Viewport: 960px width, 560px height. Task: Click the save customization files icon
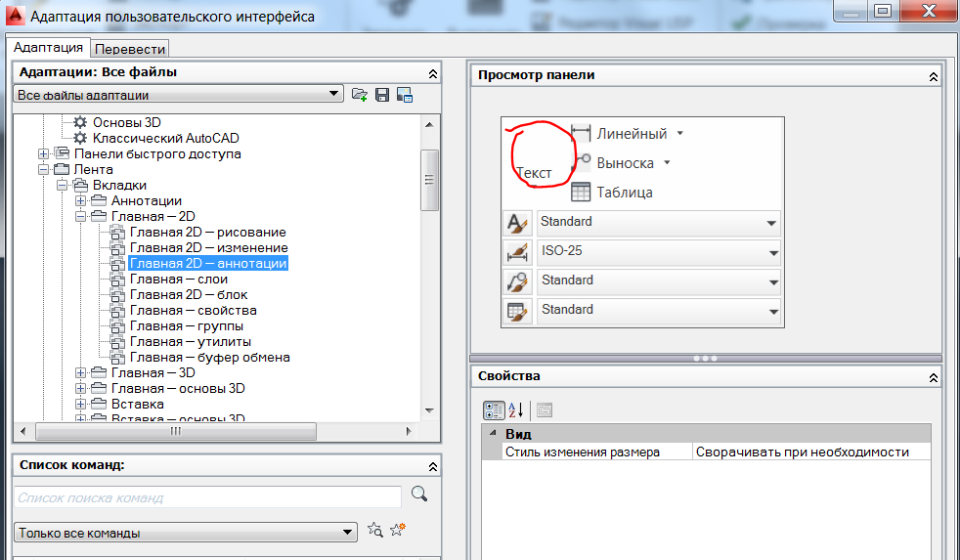[382, 95]
